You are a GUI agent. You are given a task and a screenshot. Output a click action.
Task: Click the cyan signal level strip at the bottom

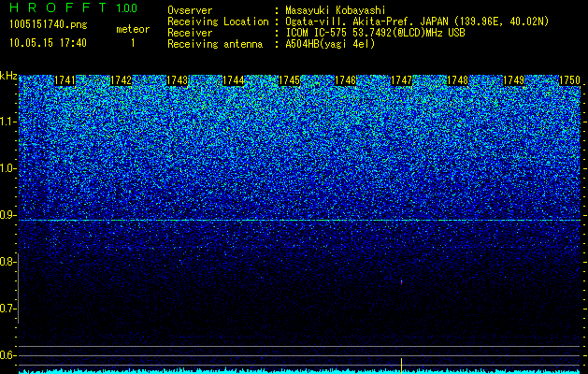(299, 371)
